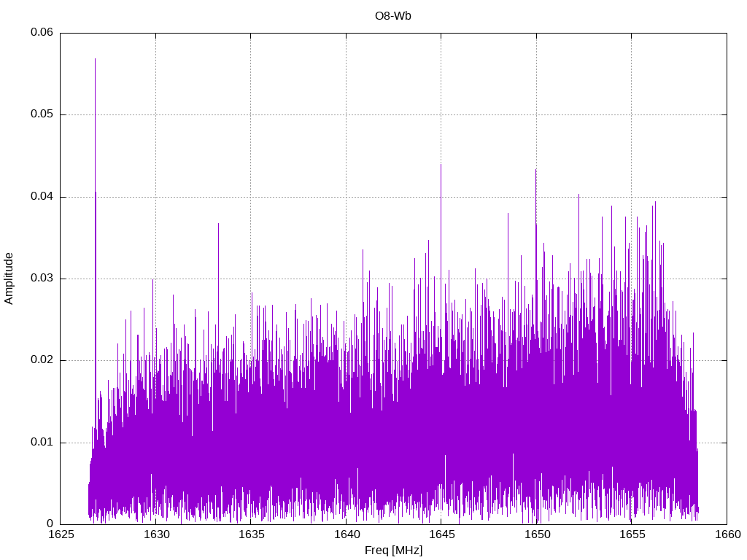
Task: Select the Amplitude y-axis label
Action: (x=9, y=278)
